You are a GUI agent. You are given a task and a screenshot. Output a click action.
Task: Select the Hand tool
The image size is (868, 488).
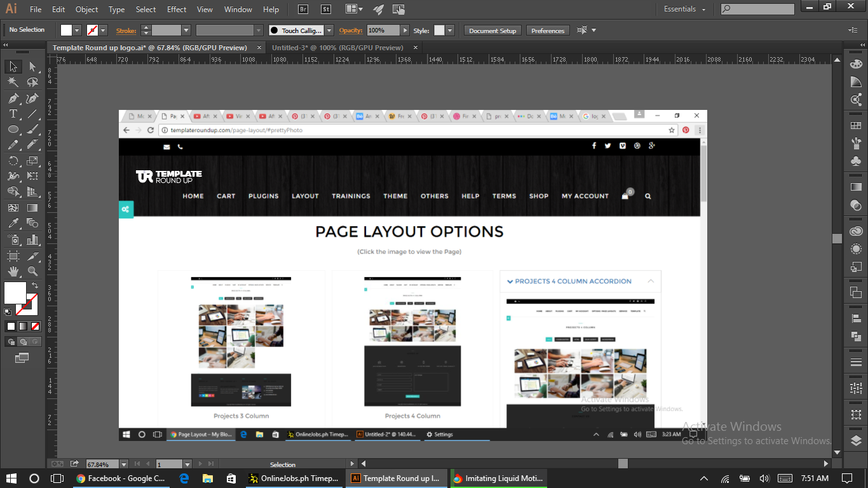(x=13, y=271)
